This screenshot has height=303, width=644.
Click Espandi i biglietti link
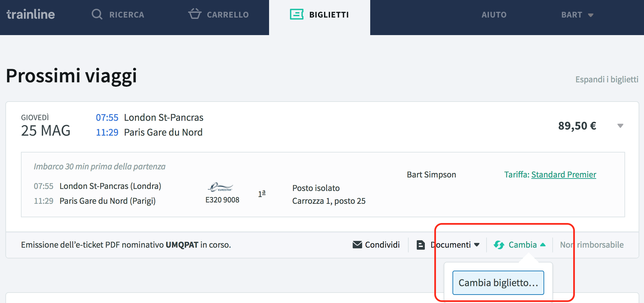pos(607,79)
